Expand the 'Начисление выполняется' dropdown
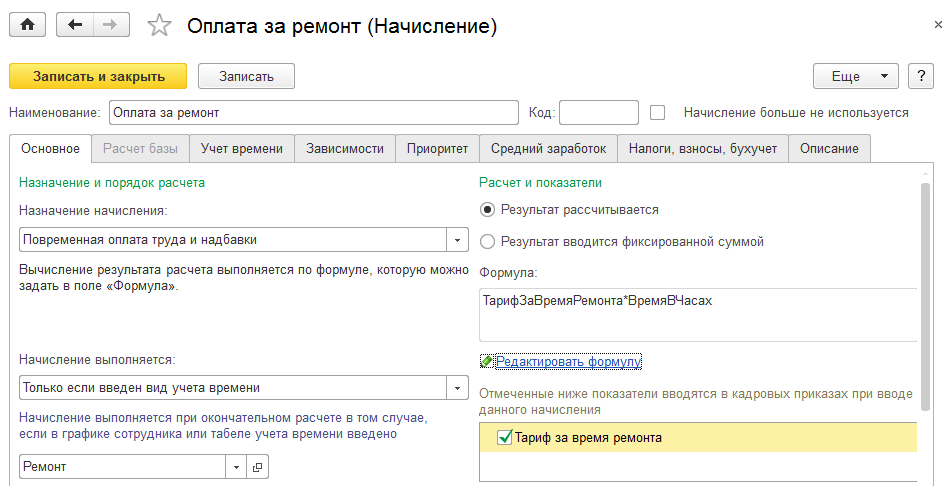This screenshot has width=950, height=486. tap(458, 388)
